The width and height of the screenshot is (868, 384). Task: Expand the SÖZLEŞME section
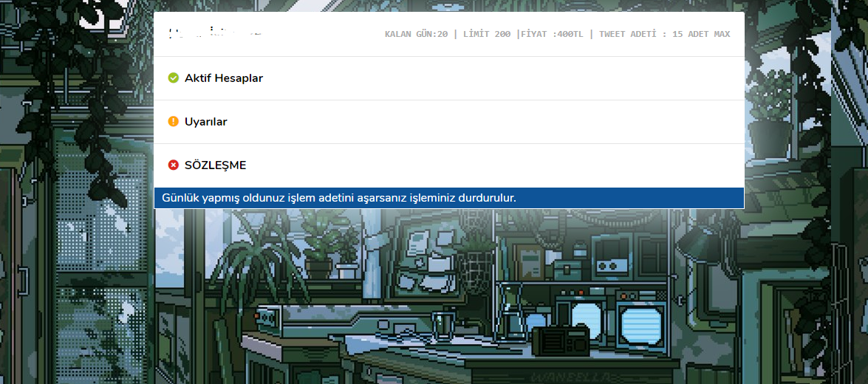coord(449,165)
